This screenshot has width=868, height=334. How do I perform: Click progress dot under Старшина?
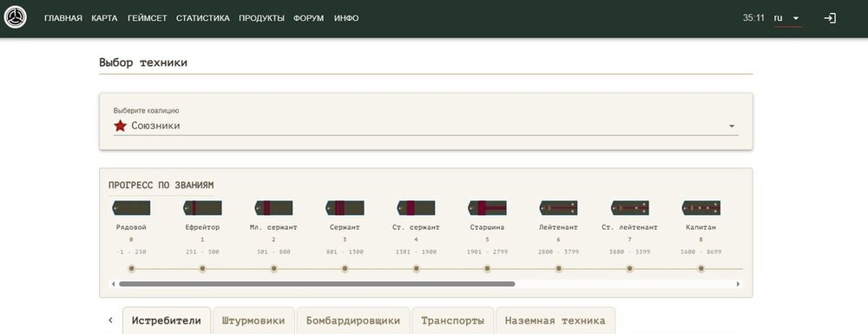pos(487,269)
